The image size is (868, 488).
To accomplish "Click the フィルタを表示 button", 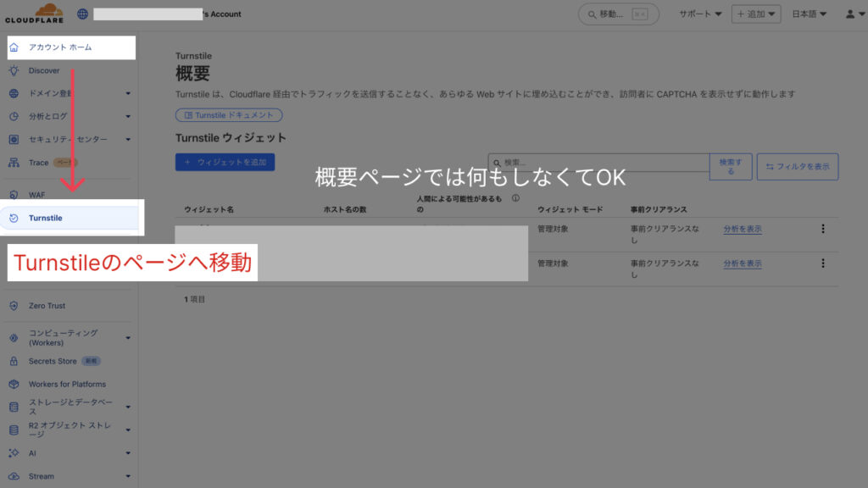I will coord(798,167).
